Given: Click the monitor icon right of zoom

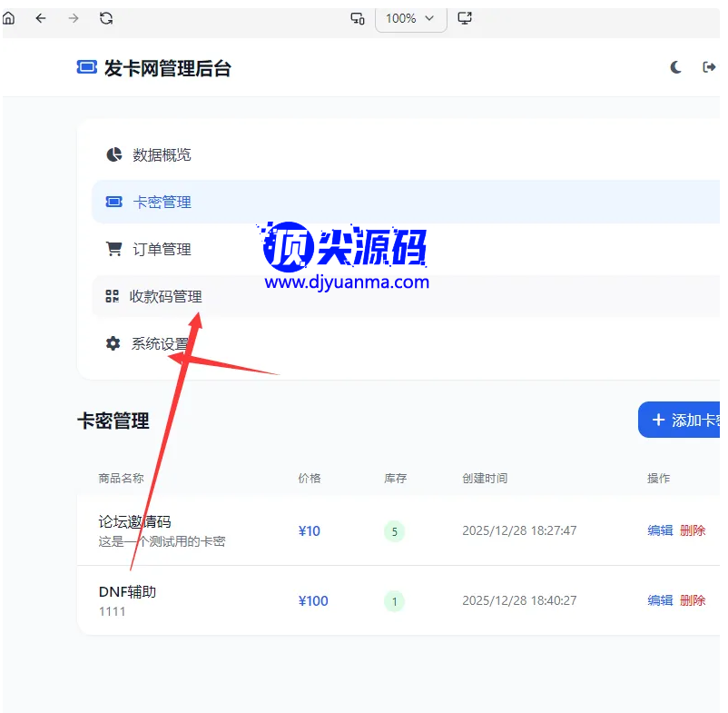Looking at the screenshot, I should (x=465, y=18).
